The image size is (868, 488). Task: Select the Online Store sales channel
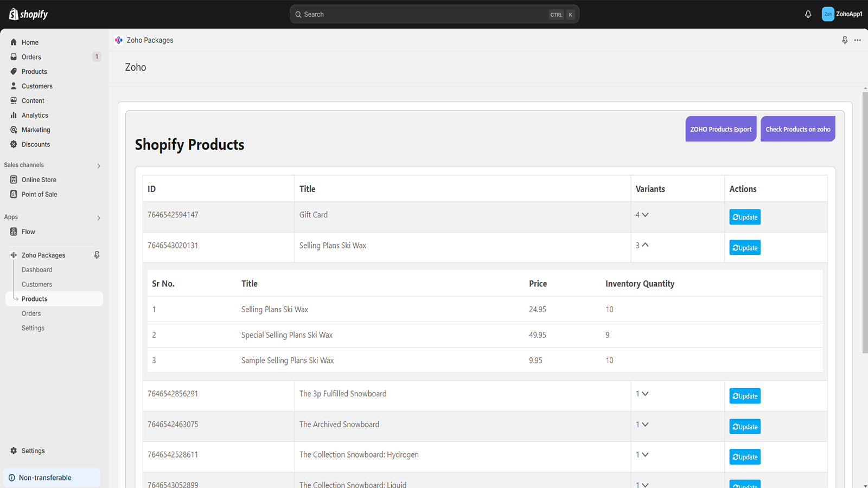point(39,179)
